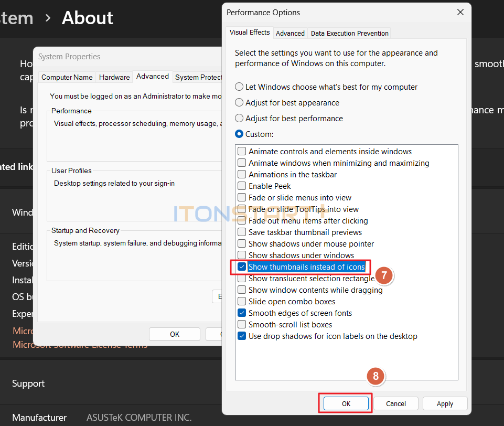Screen dimensions: 504x426
Task: Uncheck Use drop shadows for icon labels
Action: [242, 336]
